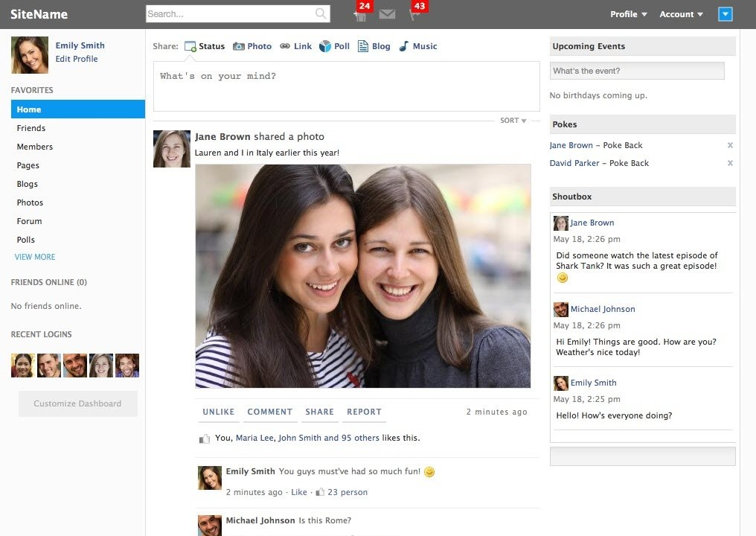Open the messages envelope icon
Viewport: 756px width, 536px height.
387,14
